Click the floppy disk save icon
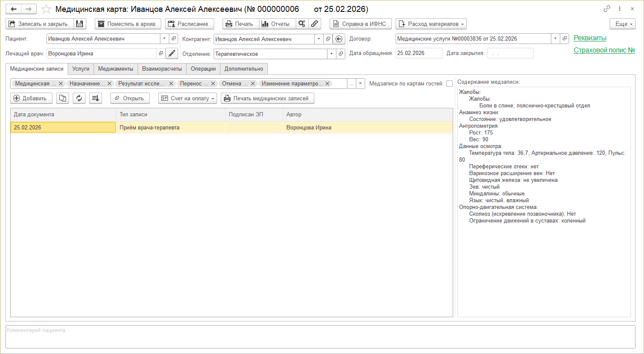 point(80,24)
